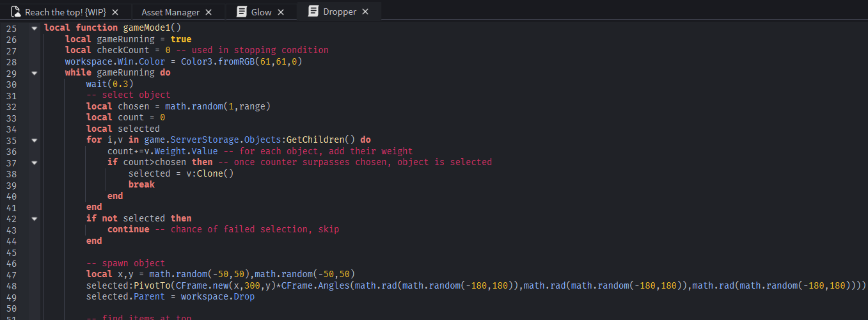Open the Glow script tab

tap(261, 12)
